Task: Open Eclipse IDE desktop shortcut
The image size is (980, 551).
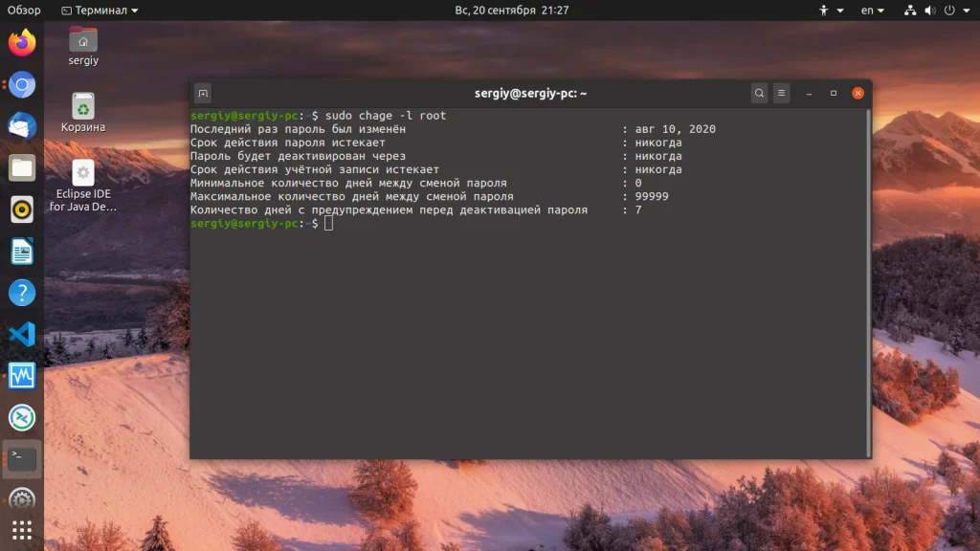Action: (83, 186)
